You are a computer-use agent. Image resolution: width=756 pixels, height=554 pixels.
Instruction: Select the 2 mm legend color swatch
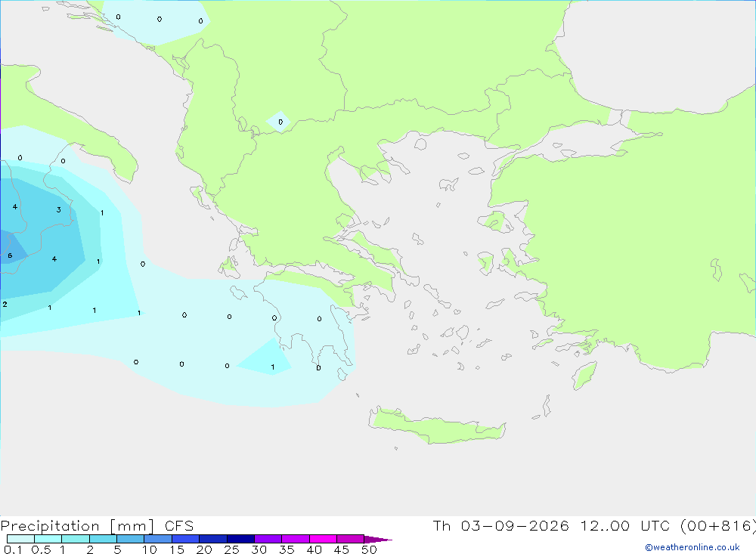[x=103, y=539]
